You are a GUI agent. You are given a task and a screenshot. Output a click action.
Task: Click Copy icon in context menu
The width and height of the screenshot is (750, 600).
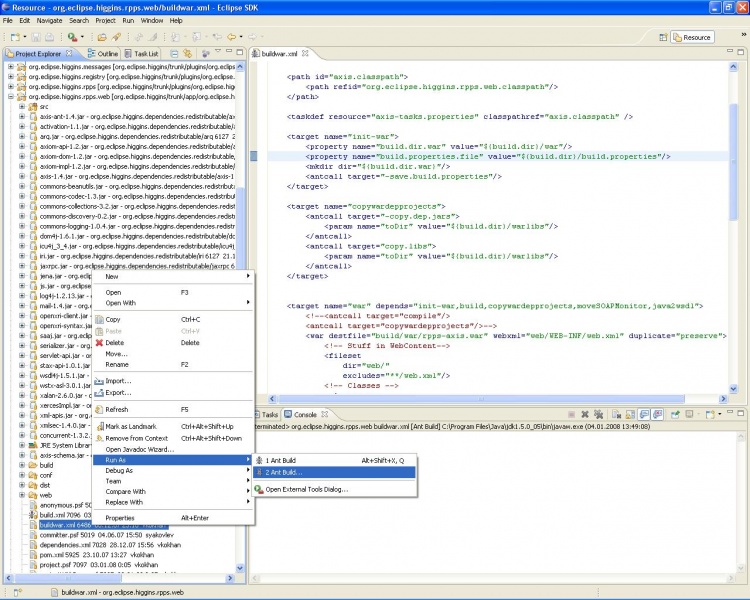[x=99, y=319]
